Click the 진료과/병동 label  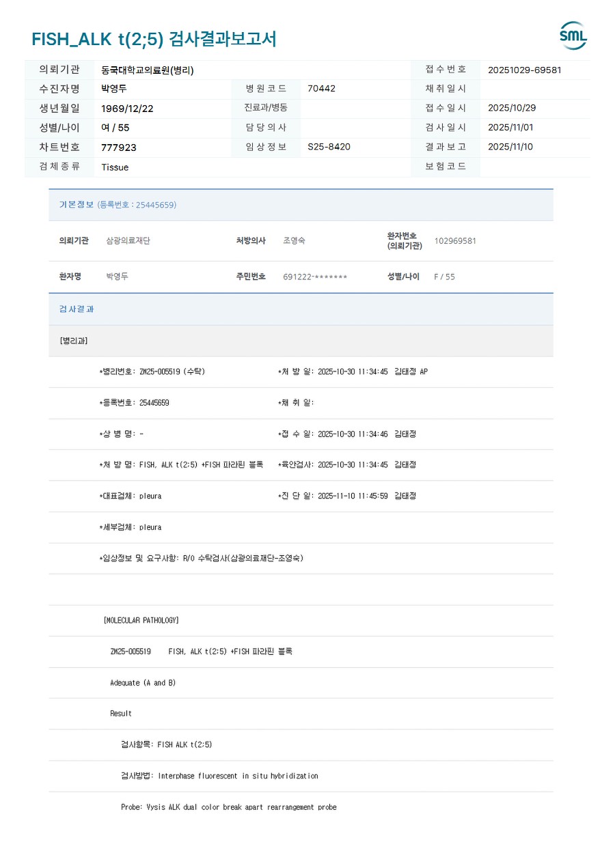point(266,108)
